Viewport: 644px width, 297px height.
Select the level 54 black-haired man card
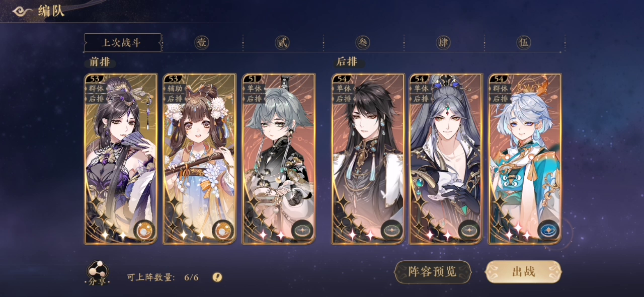pos(368,159)
